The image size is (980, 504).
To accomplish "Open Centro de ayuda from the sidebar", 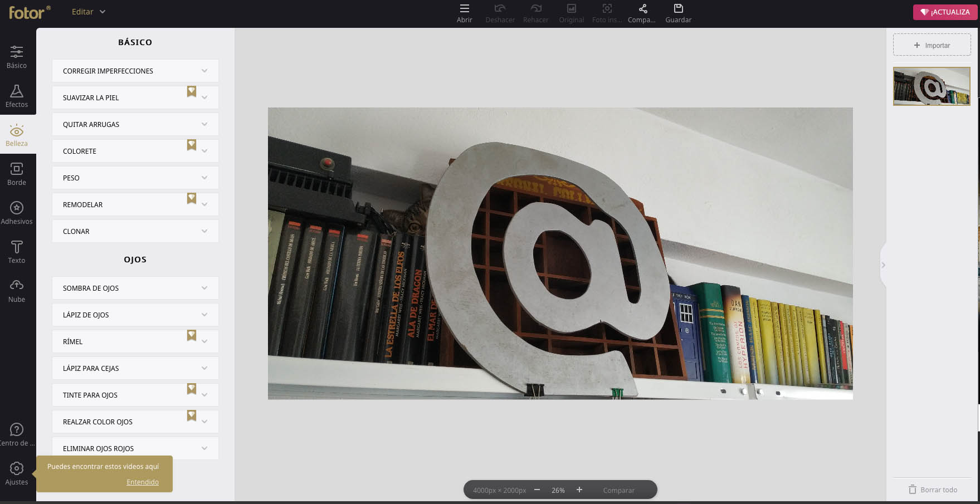I will coord(17,433).
